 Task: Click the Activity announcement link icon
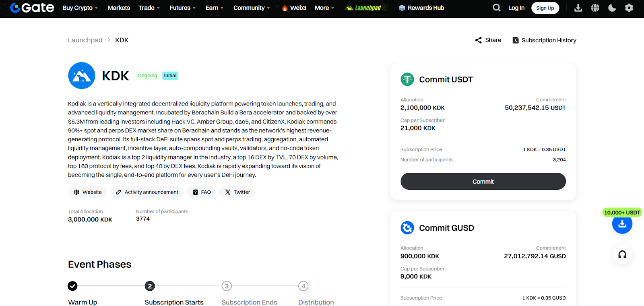118,192
